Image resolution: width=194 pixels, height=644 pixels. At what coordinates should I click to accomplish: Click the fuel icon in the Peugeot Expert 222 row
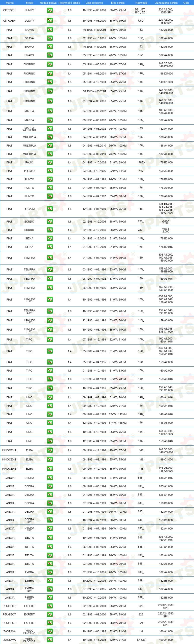point(50,606)
